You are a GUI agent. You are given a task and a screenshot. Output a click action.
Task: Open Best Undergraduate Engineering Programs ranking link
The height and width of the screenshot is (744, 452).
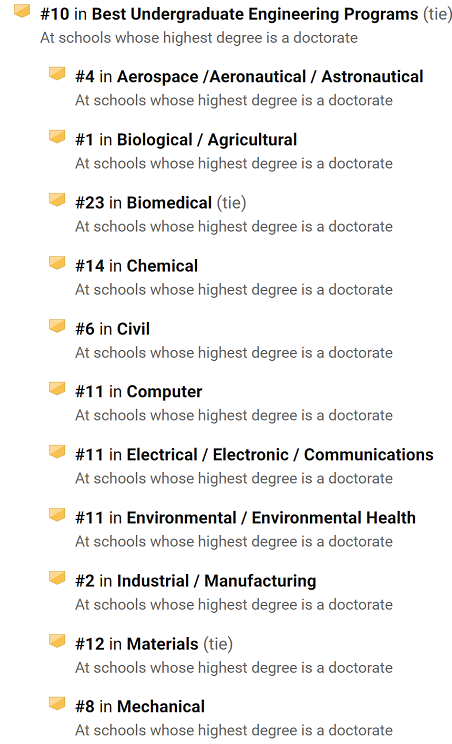tap(255, 14)
